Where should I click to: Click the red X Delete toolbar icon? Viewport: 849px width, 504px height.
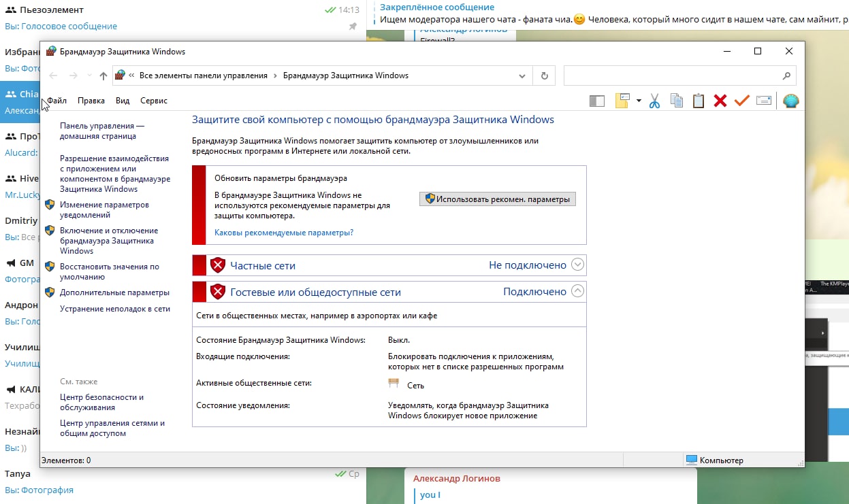pos(720,101)
